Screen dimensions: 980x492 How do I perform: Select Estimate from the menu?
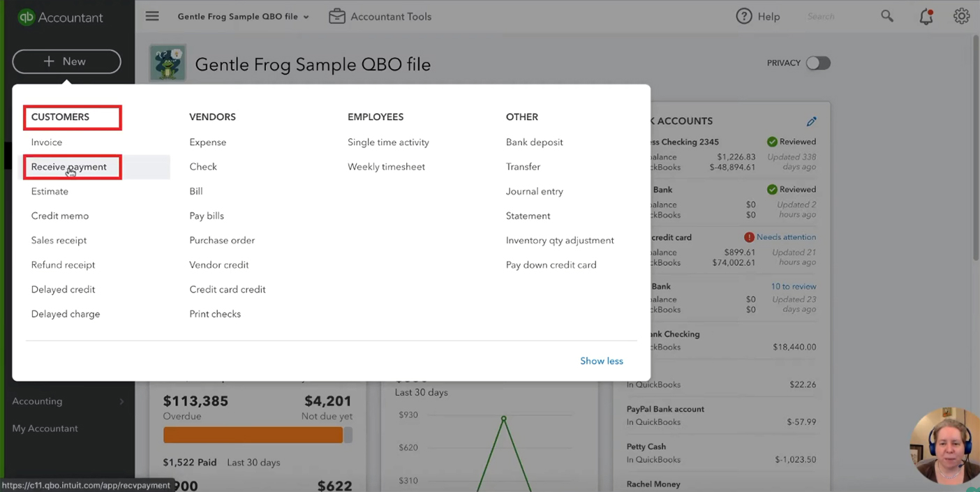tap(50, 191)
